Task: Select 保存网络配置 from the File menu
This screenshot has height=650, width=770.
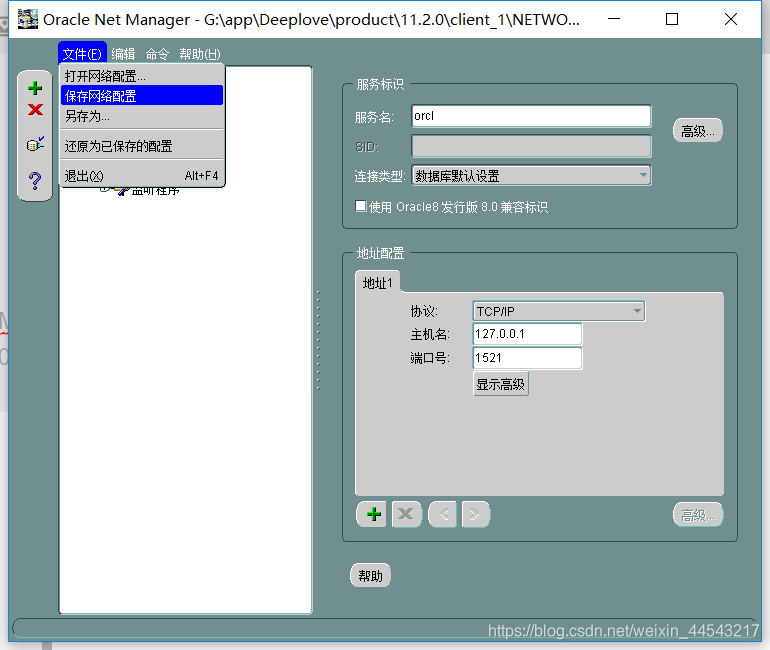Action: (100, 96)
